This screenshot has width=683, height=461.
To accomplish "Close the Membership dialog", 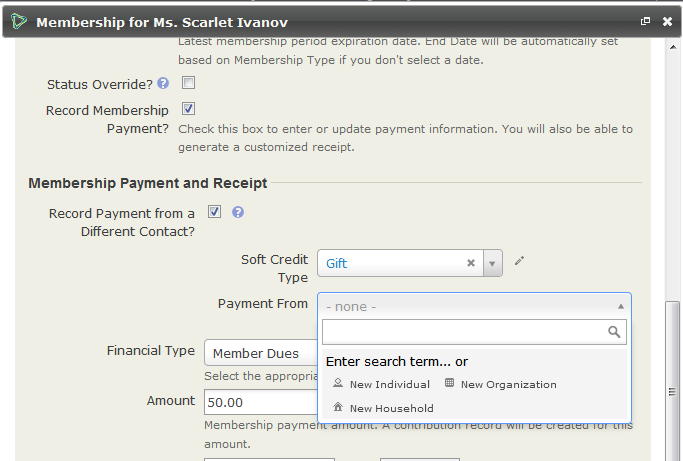I will pos(667,21).
